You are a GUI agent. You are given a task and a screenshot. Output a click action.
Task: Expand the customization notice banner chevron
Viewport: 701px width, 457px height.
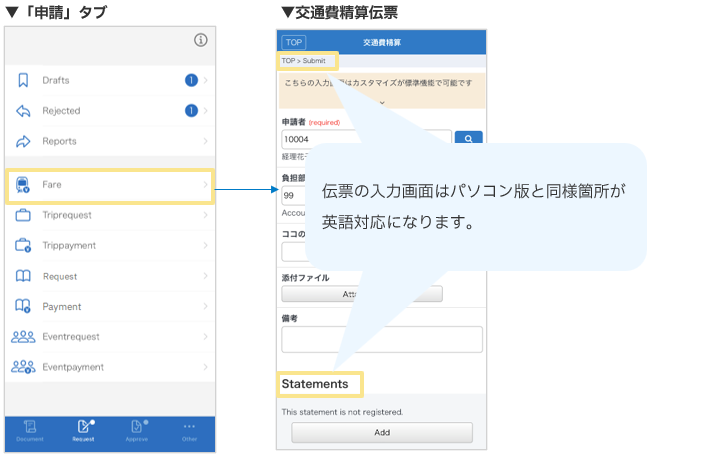381,102
